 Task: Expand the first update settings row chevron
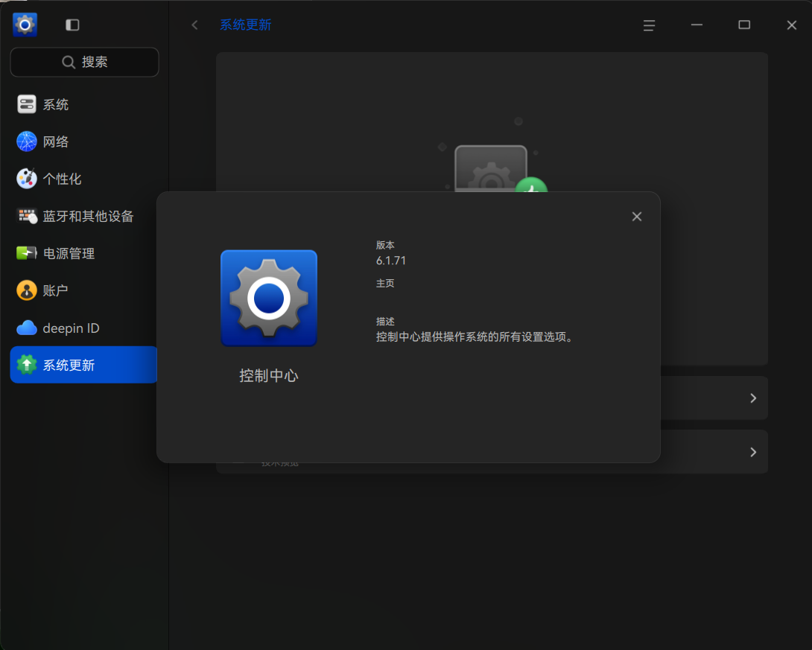(x=753, y=398)
